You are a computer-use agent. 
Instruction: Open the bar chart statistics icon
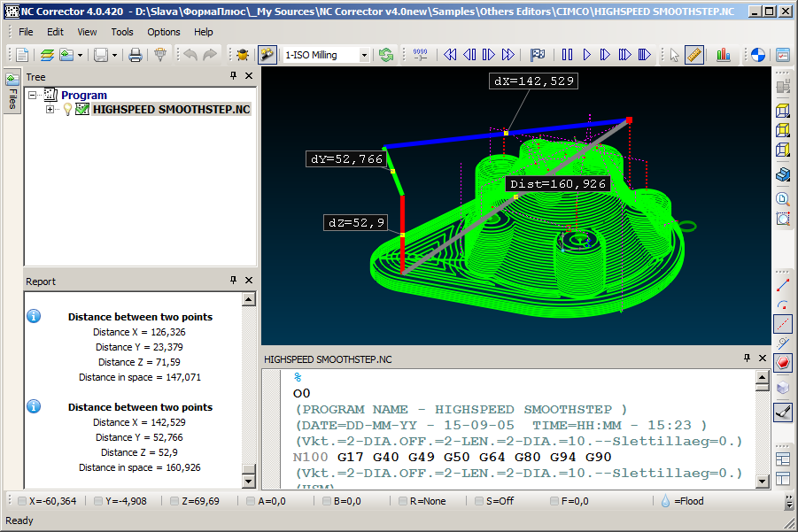click(x=724, y=54)
